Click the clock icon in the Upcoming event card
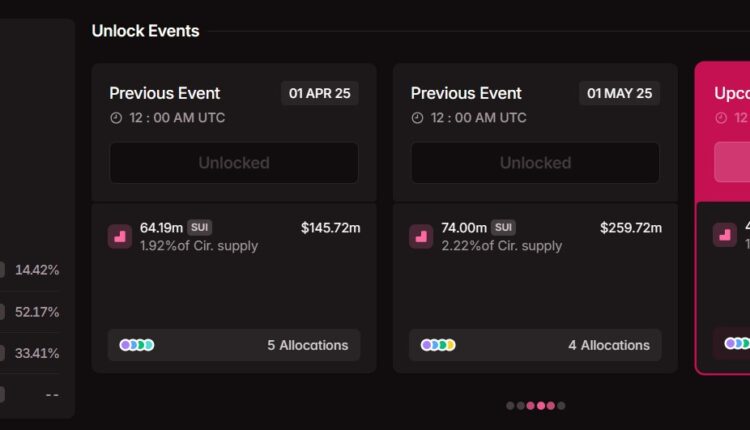This screenshot has width=750, height=430. pyautogui.click(x=721, y=118)
